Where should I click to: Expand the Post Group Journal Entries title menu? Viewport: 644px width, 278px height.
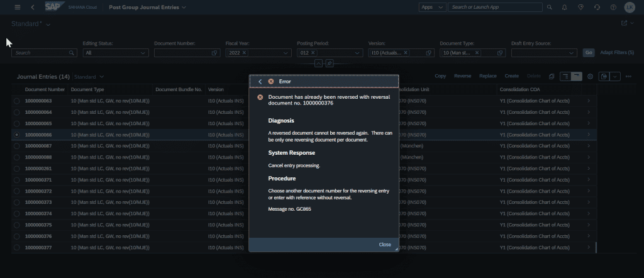point(184,8)
